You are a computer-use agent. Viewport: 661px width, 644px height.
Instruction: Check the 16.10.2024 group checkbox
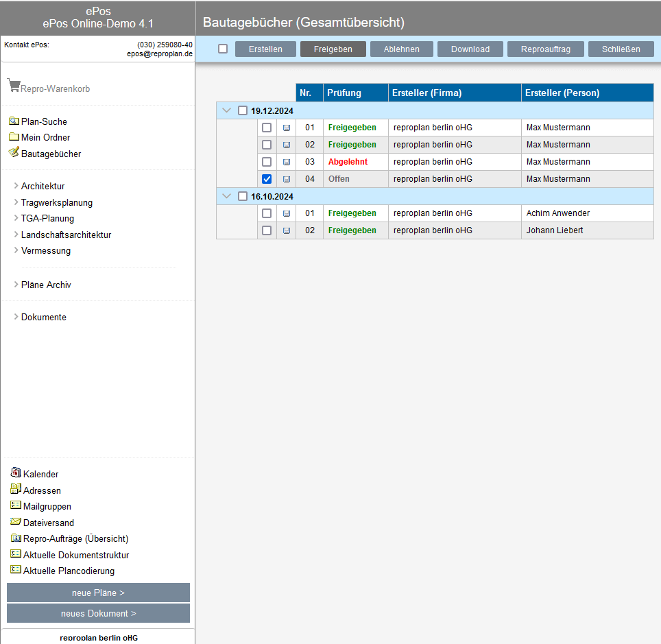point(243,196)
